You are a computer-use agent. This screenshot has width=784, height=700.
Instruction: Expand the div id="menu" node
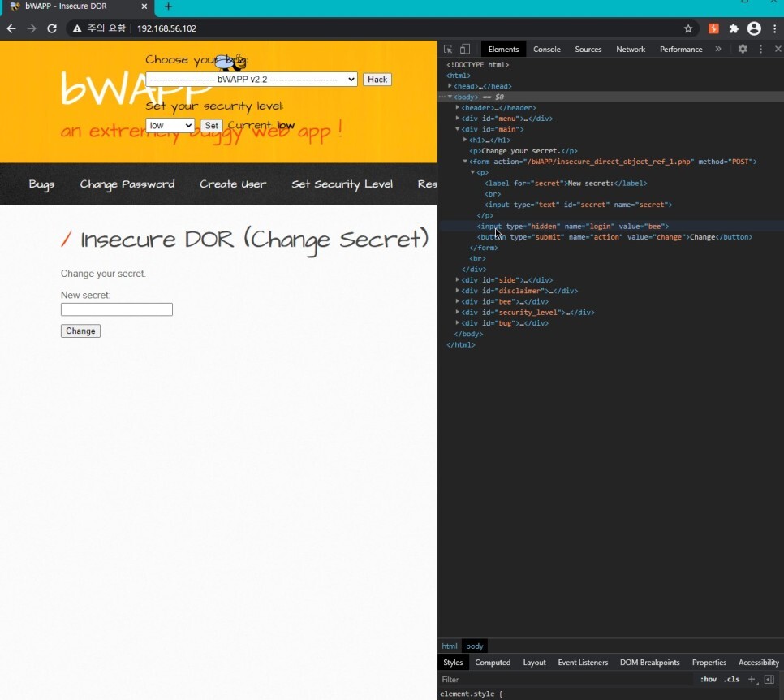tap(458, 119)
